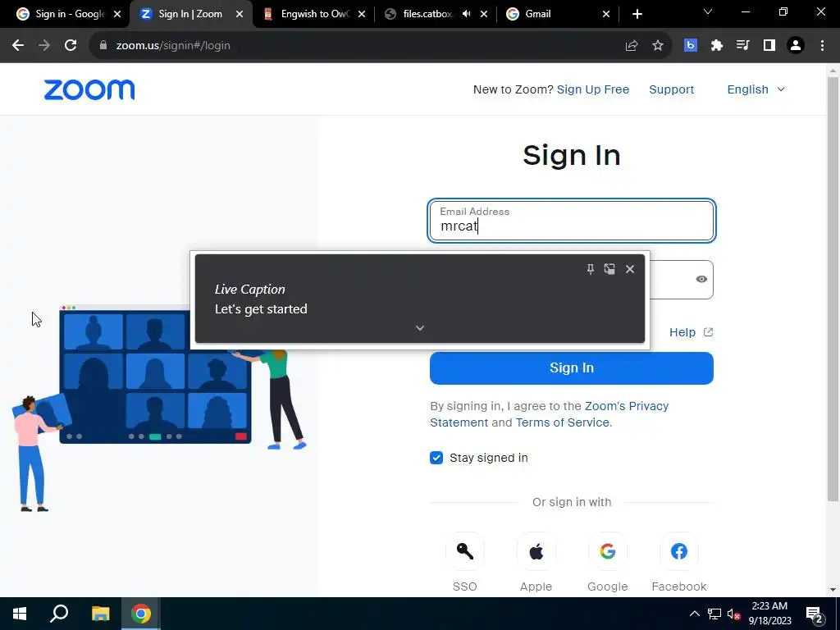This screenshot has height=630, width=840.
Task: Expand the English language dropdown
Action: pos(756,89)
